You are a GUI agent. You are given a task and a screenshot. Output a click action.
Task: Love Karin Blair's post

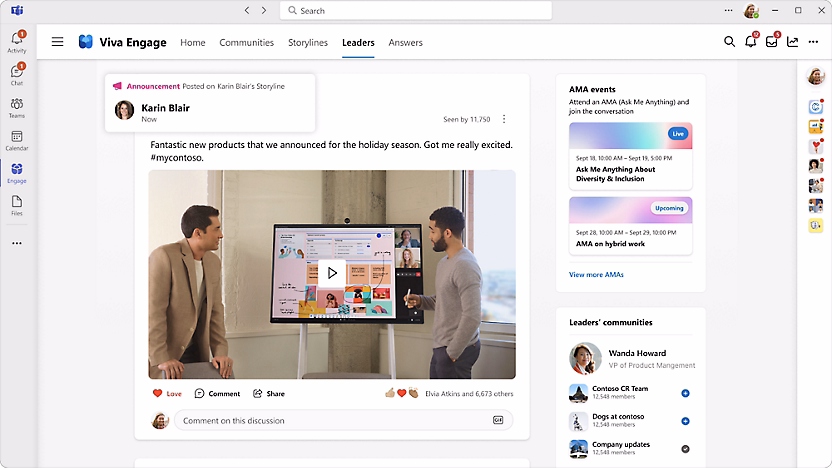[x=167, y=394]
